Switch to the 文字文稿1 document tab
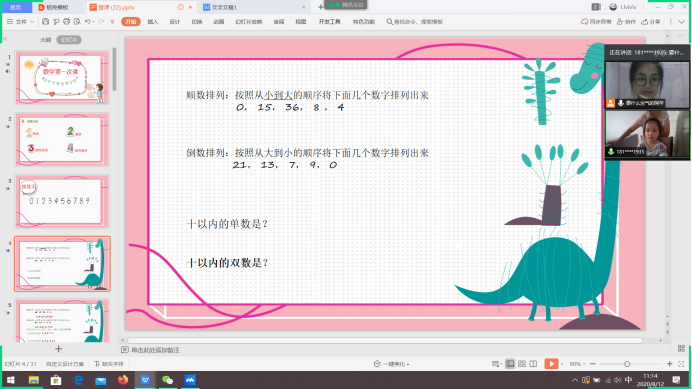Screen dimensions: 692x389 pos(224,7)
